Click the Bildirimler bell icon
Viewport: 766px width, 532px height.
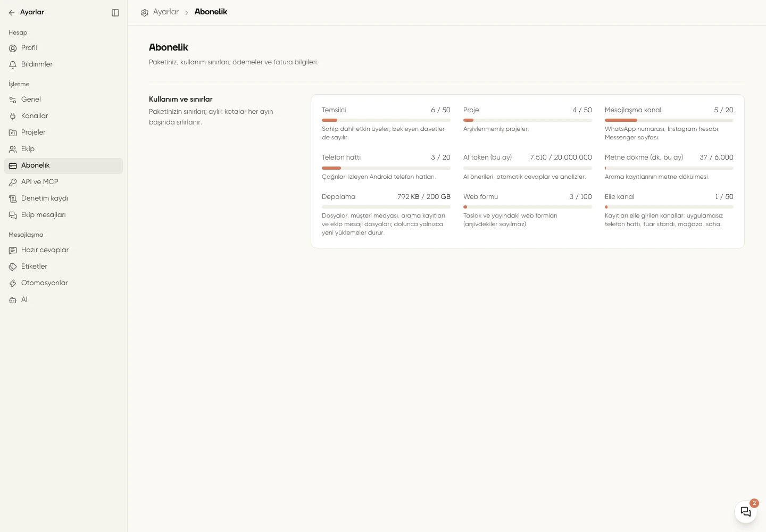click(x=13, y=64)
